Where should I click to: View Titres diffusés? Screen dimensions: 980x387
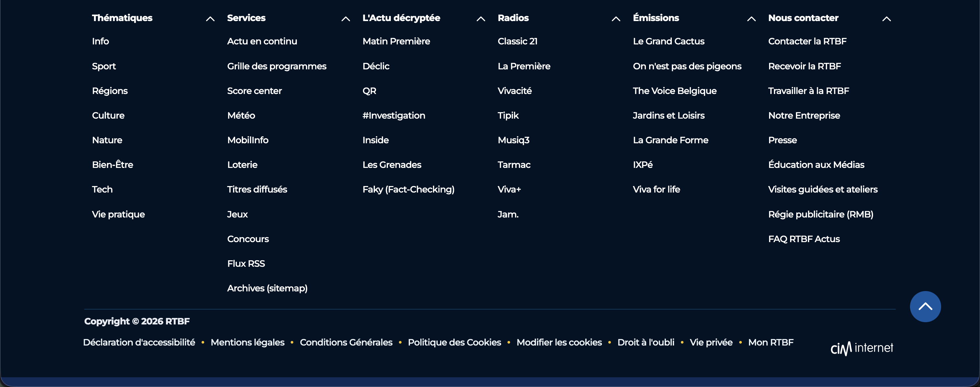coord(257,189)
